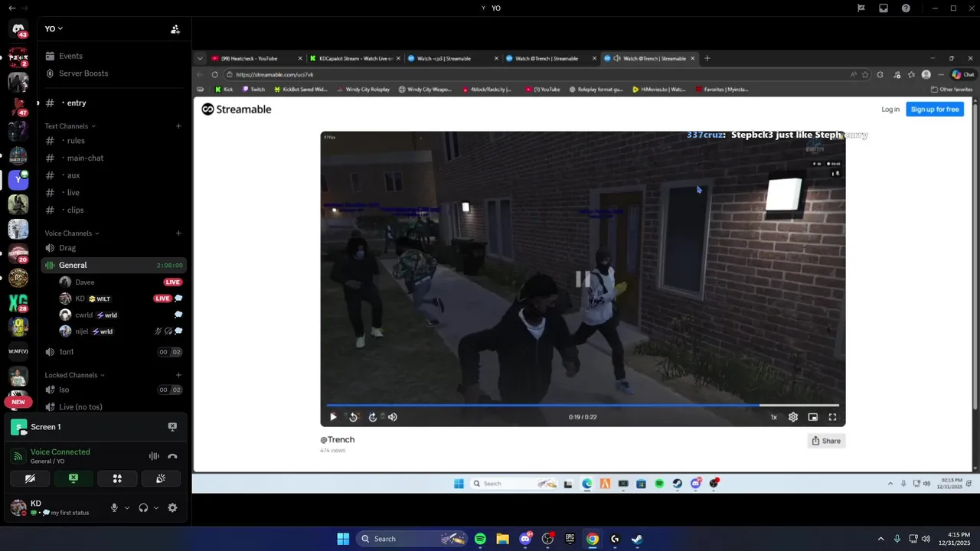
Task: Click KD user avatar in user panel
Action: click(18, 507)
